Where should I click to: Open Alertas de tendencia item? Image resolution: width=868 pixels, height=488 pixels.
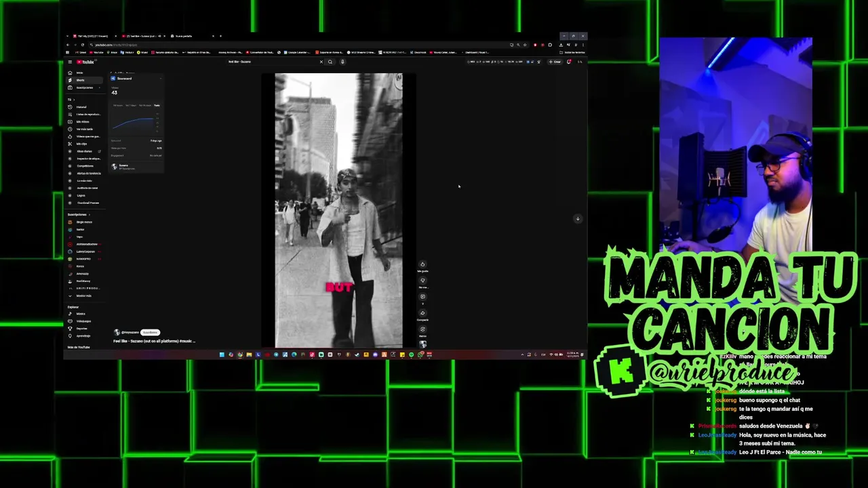point(84,174)
